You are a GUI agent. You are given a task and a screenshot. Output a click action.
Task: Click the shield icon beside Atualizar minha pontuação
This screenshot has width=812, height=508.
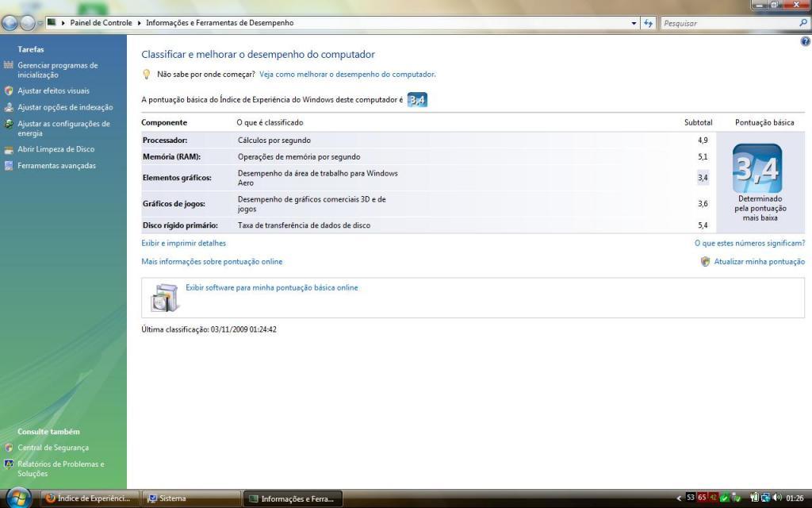[705, 262]
